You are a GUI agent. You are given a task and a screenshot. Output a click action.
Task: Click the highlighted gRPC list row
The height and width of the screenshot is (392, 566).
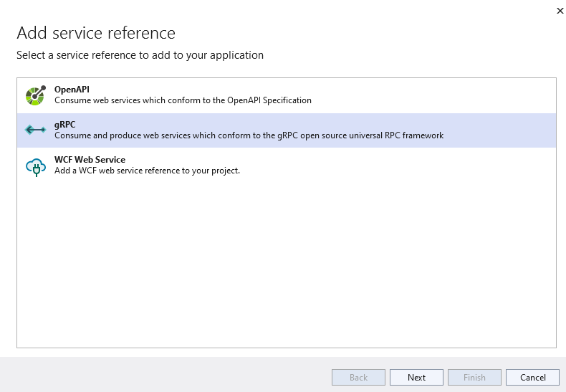tap(287, 130)
